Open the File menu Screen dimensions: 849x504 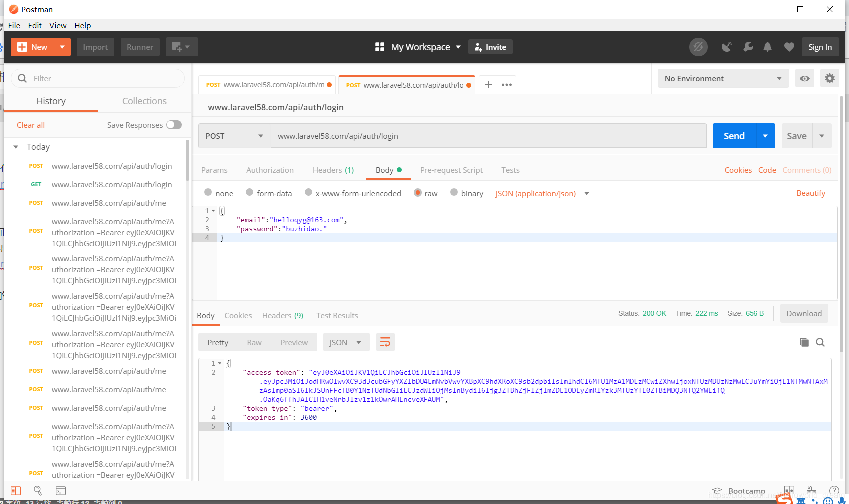[x=14, y=25]
